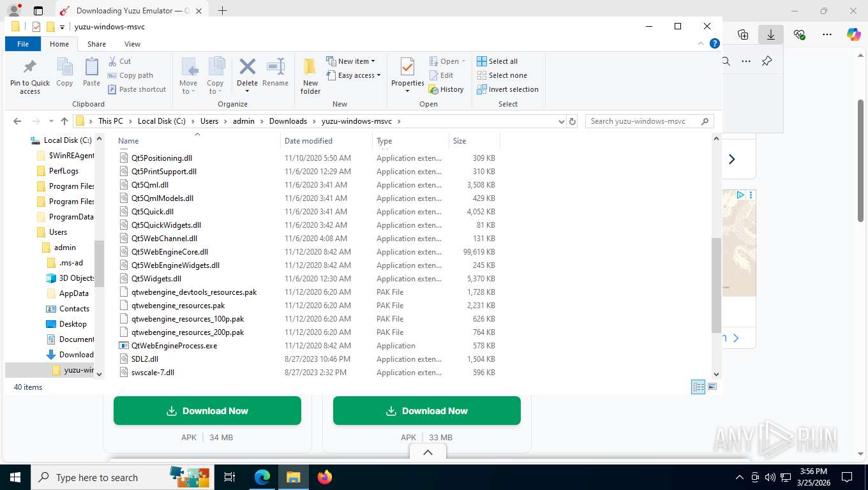868x490 pixels.
Task: Switch to the Share ribbon tab
Action: (x=96, y=44)
